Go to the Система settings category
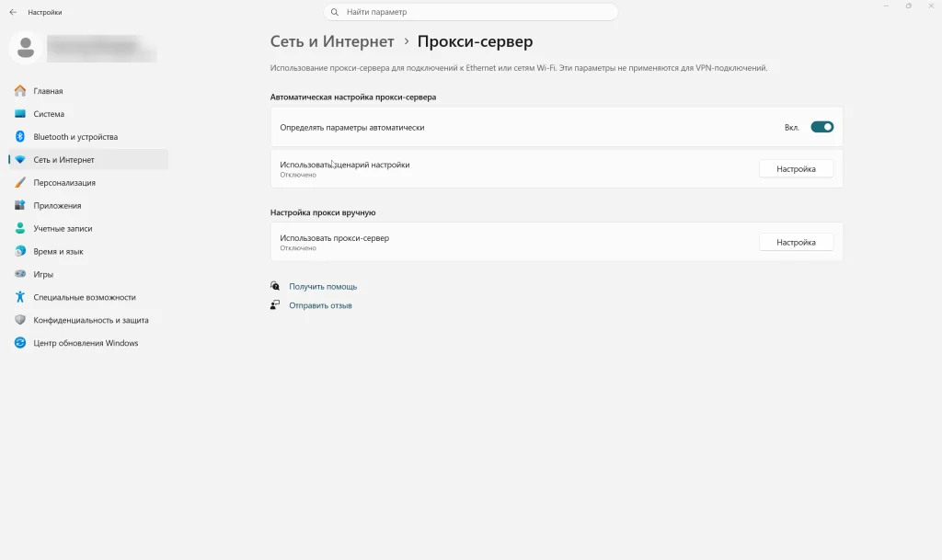Screen dimensions: 942x560 87,113
